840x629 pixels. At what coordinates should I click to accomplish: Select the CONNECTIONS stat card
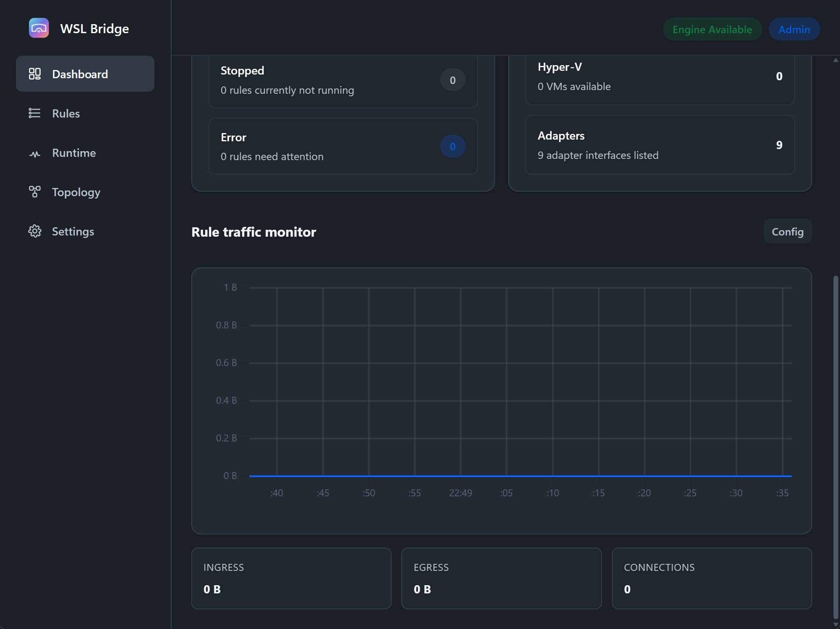712,578
